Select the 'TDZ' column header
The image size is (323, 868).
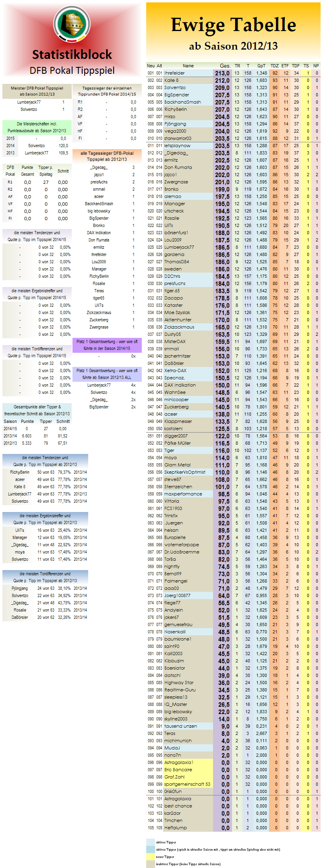pyautogui.click(x=275, y=66)
